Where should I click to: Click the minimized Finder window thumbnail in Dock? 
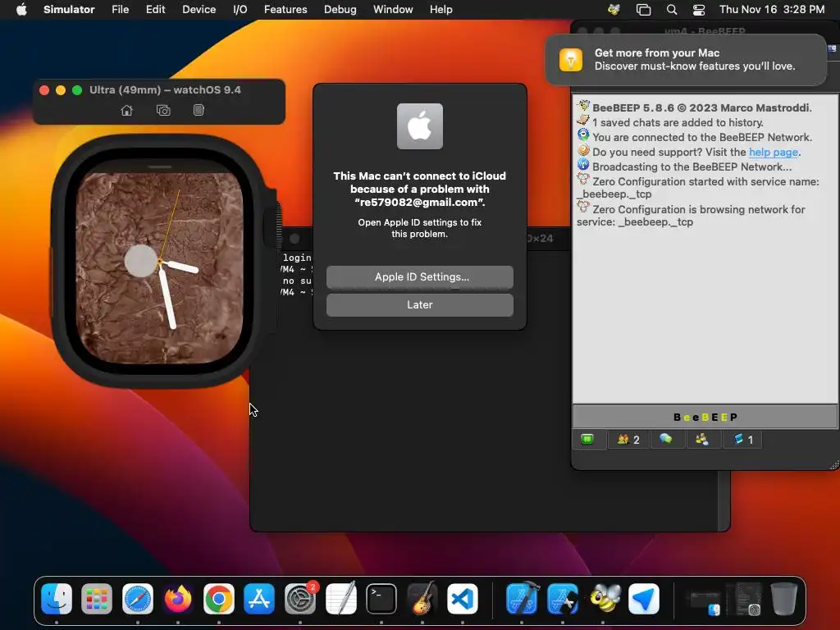pyautogui.click(x=705, y=601)
